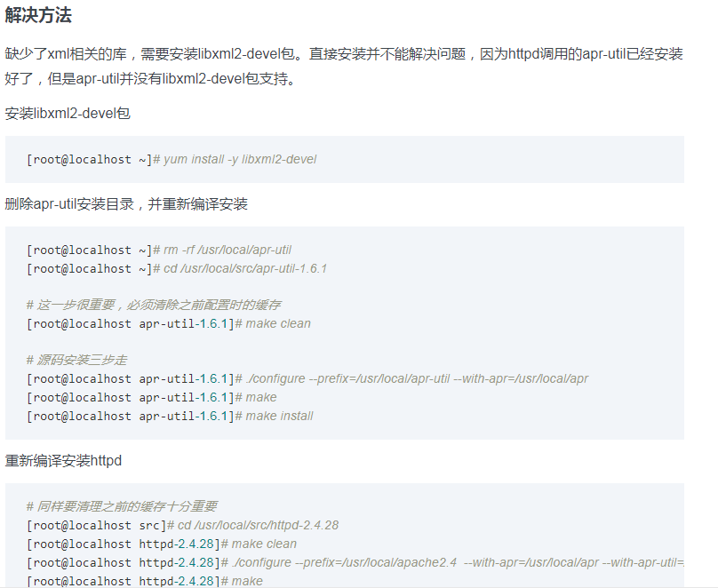Click the httpd ./configure --prefix=/usr/local/apache2.4 command

[355, 562]
